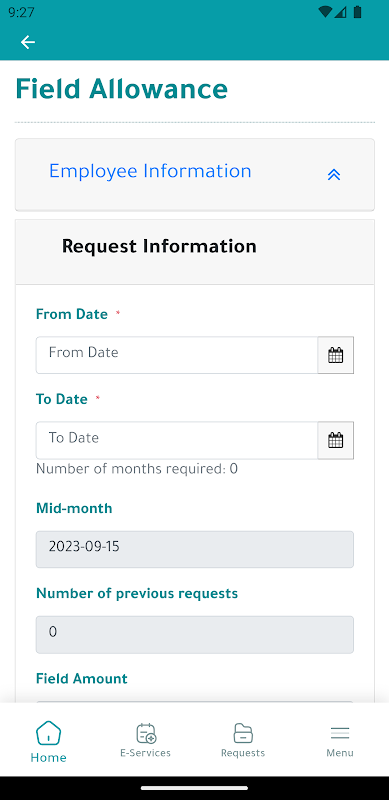Tap the Home house icon
Viewport: 389px width, 800px height.
48,733
